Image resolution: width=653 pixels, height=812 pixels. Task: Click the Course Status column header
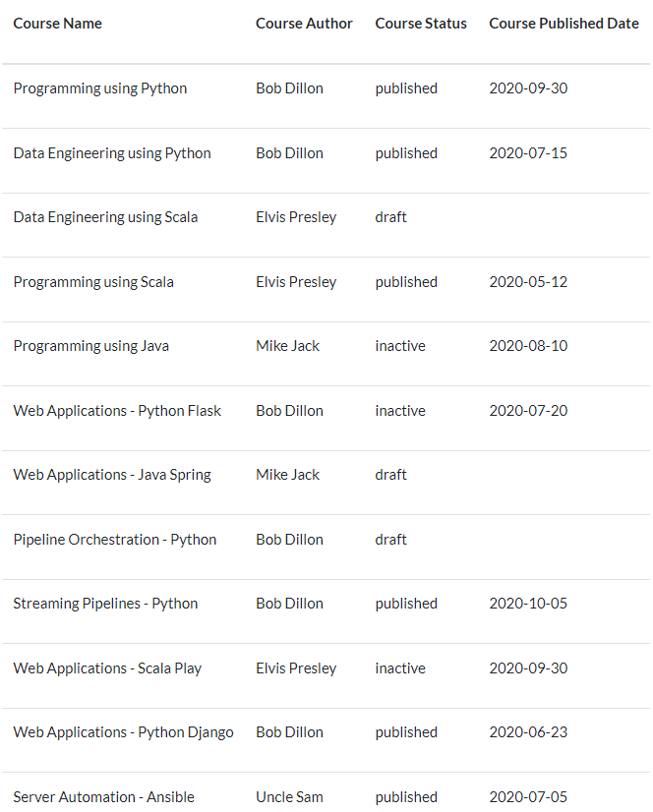pyautogui.click(x=421, y=24)
